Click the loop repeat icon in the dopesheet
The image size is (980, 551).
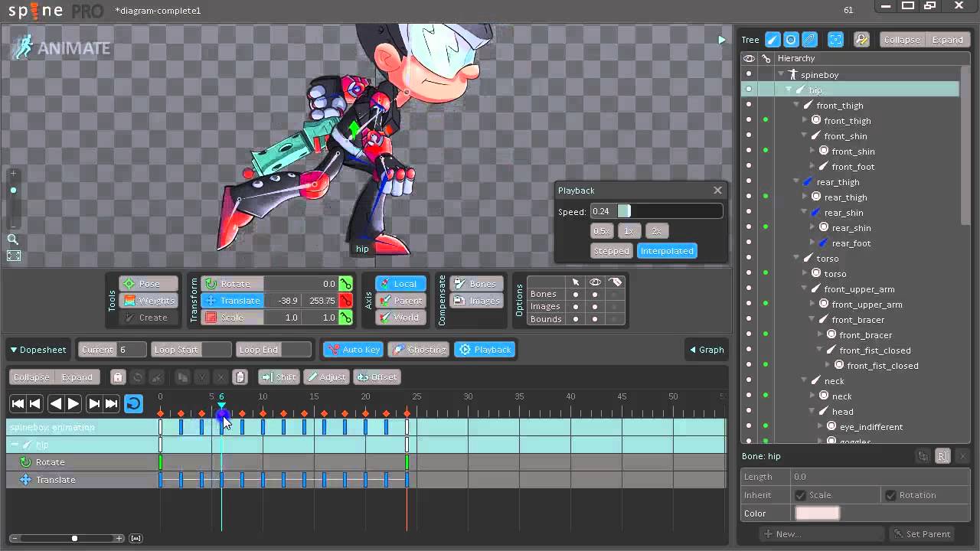pos(133,403)
